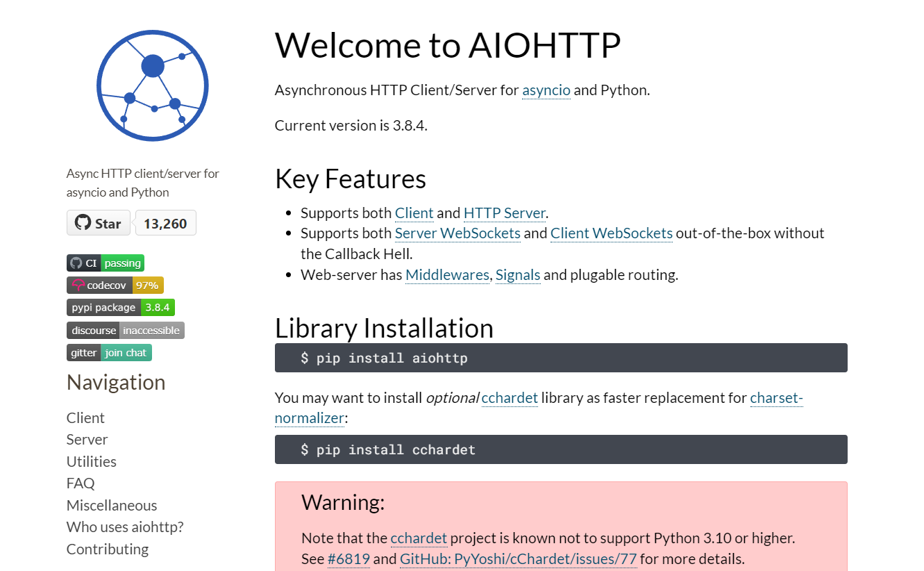This screenshot has width=924, height=571.
Task: Follow the Middlewares link
Action: 447,274
